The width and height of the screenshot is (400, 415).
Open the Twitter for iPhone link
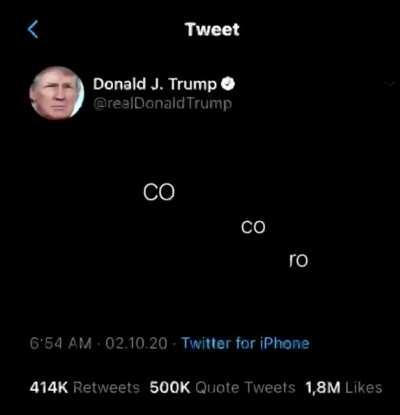coord(245,343)
